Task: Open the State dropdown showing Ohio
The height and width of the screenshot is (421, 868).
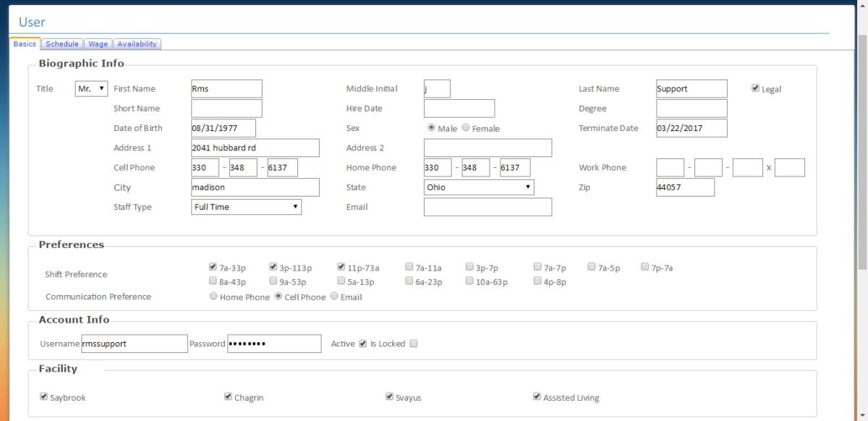Action: tap(478, 187)
